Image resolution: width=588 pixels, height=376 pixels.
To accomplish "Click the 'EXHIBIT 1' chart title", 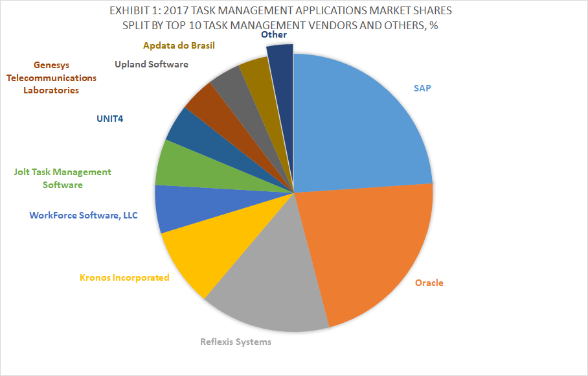I will 280,18.
